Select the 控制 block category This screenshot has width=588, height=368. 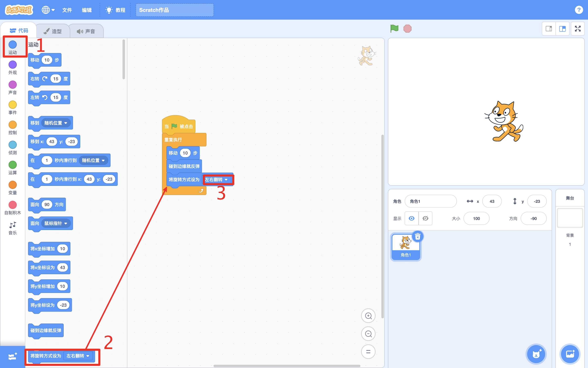pos(13,128)
